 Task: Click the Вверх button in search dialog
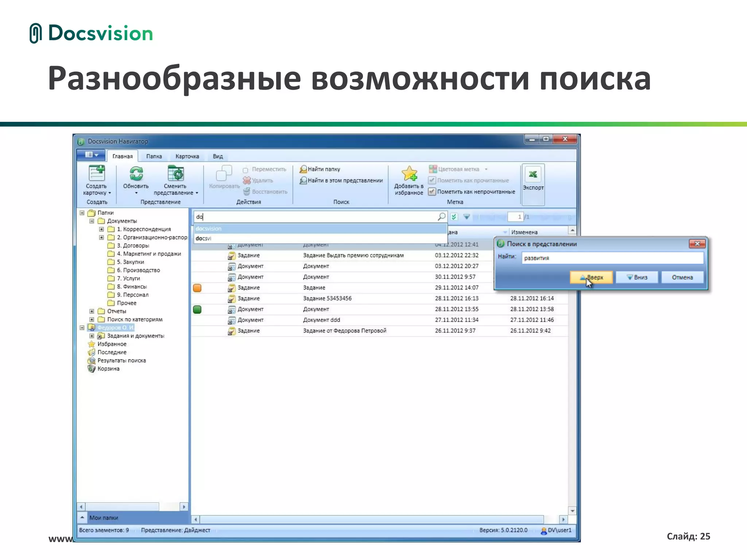click(591, 277)
